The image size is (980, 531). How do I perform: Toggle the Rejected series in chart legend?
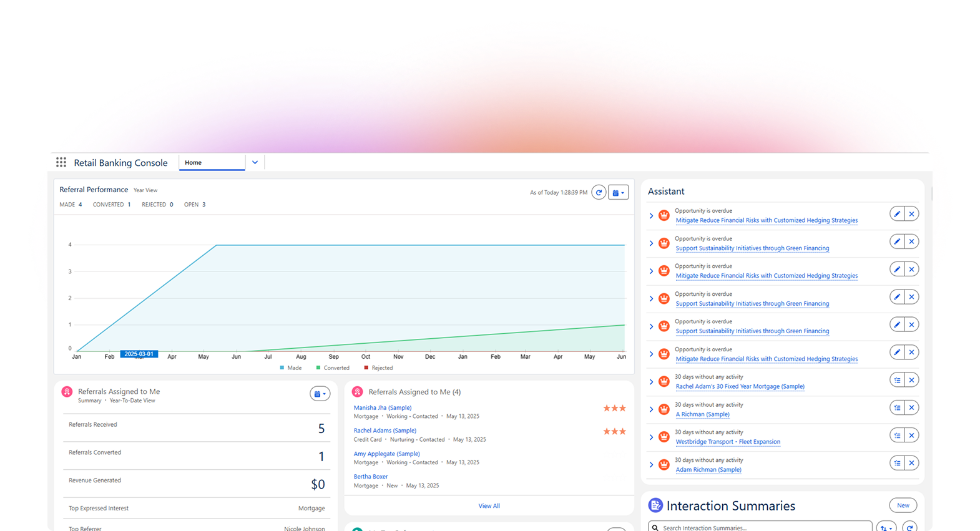point(379,368)
